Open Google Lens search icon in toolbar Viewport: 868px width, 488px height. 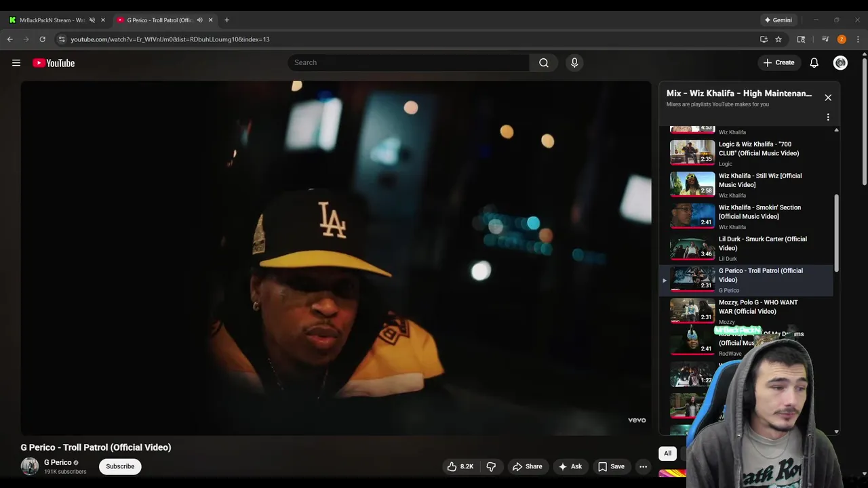(801, 39)
